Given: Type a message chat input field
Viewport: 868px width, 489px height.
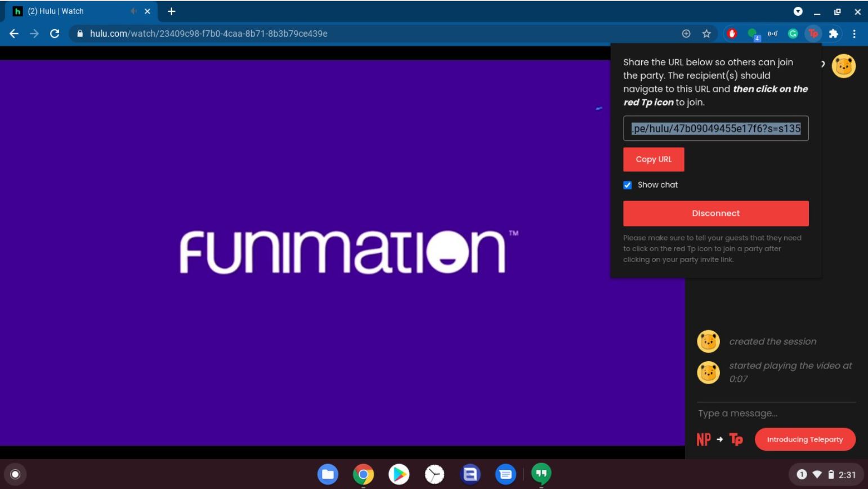Looking at the screenshot, I should click(776, 414).
